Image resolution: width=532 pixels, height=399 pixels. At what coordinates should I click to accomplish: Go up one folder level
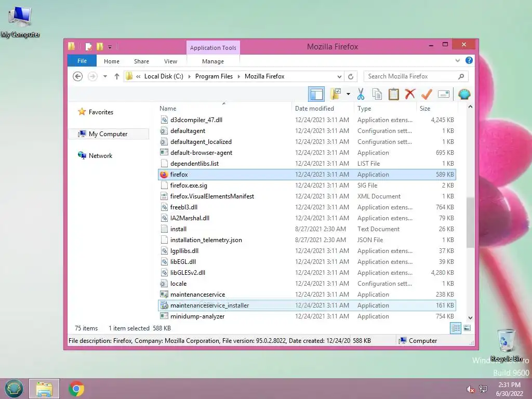pyautogui.click(x=117, y=76)
